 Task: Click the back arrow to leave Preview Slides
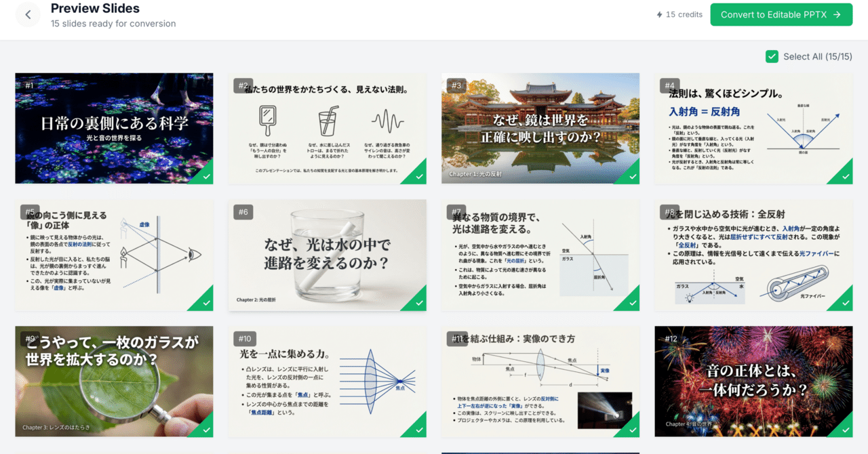(x=28, y=14)
